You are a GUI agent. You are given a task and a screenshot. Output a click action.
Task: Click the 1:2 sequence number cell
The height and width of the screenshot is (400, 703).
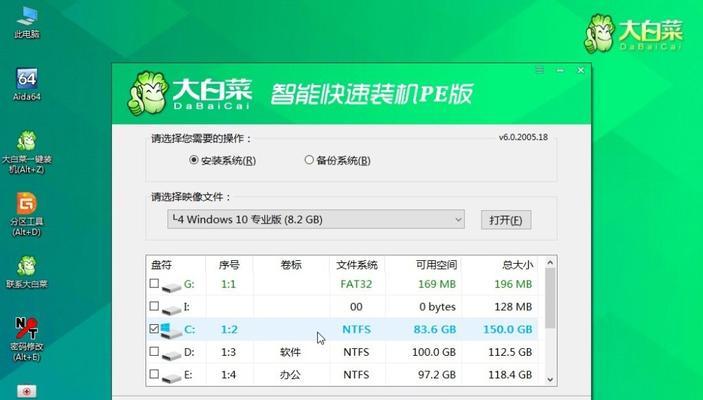point(229,330)
